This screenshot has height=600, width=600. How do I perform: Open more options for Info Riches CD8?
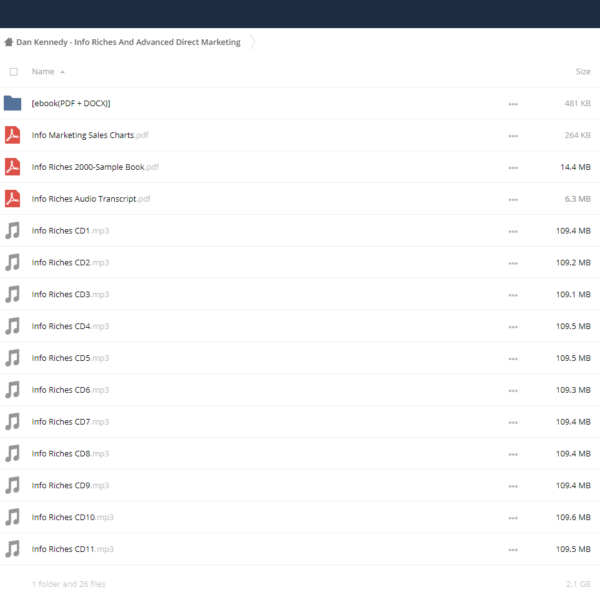click(x=513, y=454)
